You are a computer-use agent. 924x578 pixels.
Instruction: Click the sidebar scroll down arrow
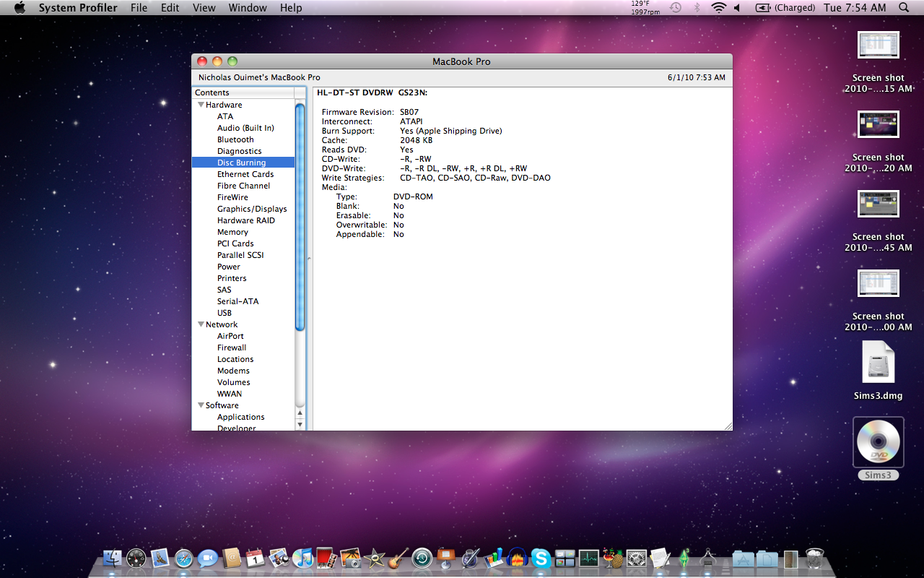pyautogui.click(x=300, y=425)
